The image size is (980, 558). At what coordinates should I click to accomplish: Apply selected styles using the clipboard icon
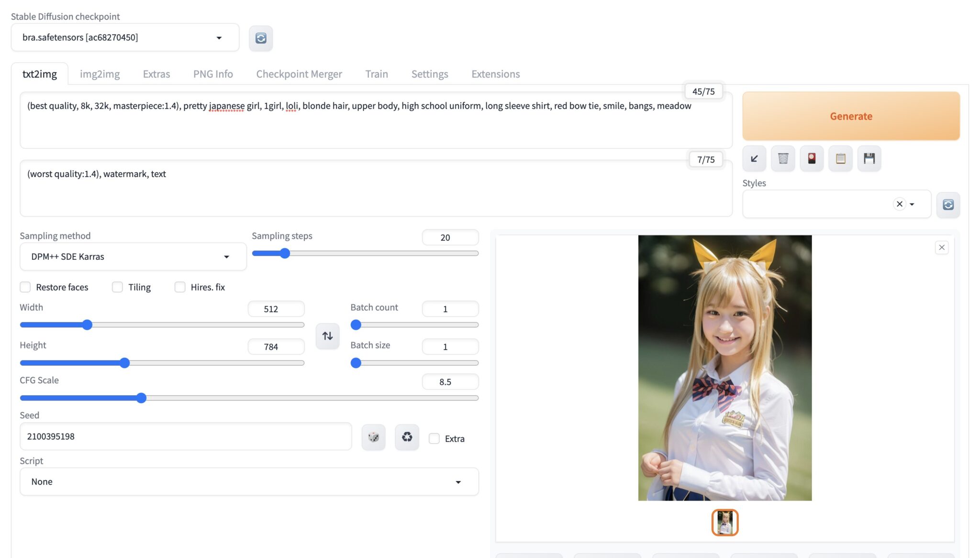point(840,158)
